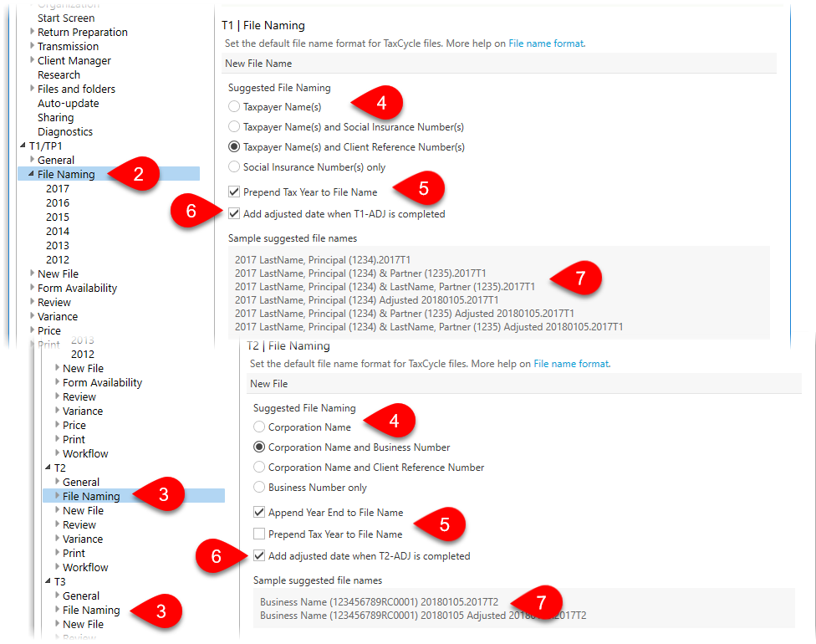Select the Corporation Name radio button
The width and height of the screenshot is (816, 644).
click(259, 427)
